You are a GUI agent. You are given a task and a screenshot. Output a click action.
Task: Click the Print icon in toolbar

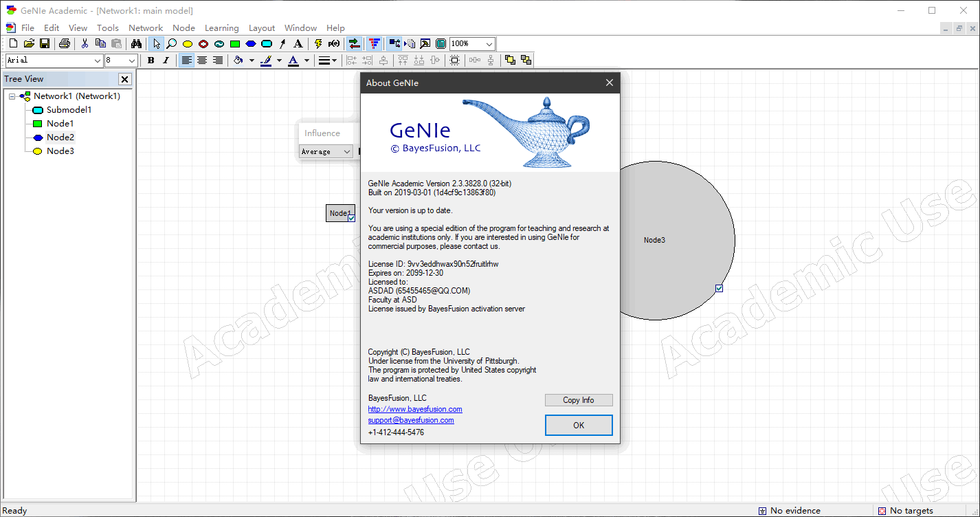coord(64,44)
